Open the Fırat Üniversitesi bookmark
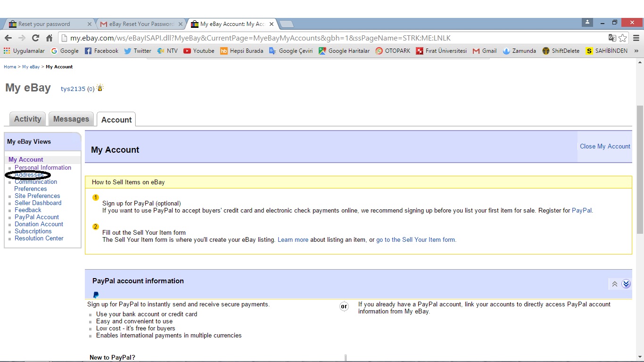The image size is (644, 362). click(x=441, y=51)
